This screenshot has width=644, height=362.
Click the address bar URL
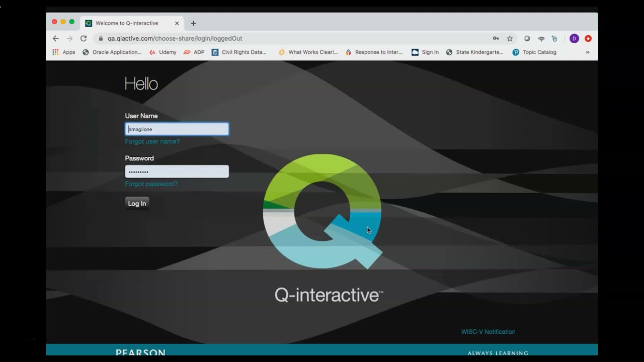point(175,38)
